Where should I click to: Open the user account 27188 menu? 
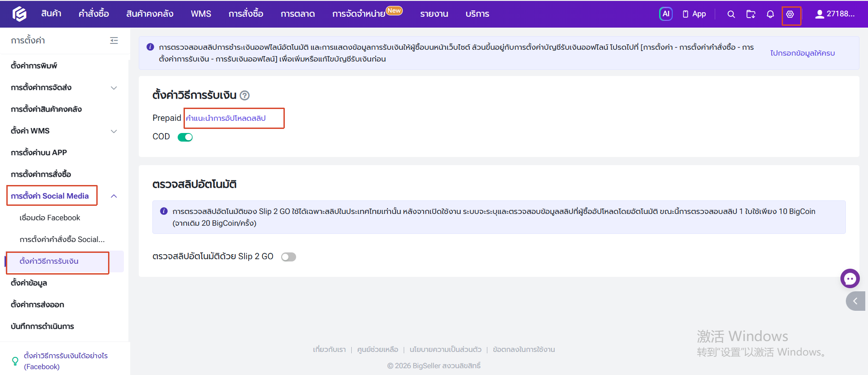pos(835,14)
